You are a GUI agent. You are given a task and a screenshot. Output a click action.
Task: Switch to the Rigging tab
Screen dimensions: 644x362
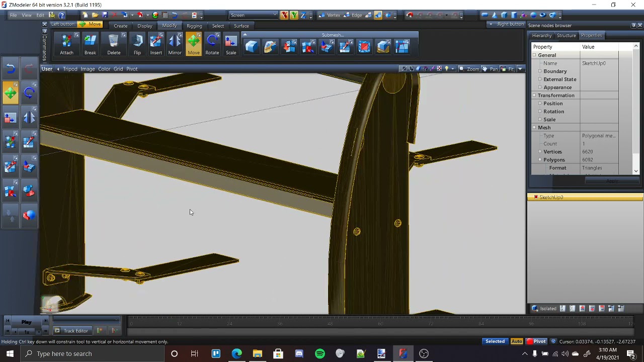[194, 26]
